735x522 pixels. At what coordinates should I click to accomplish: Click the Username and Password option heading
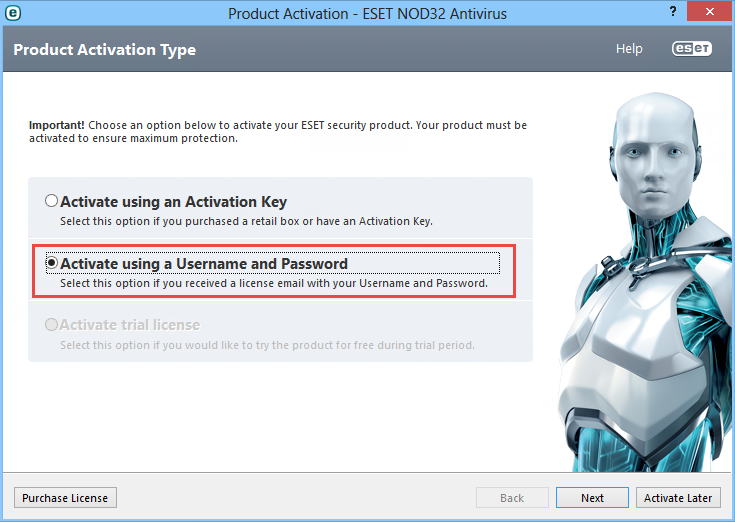click(204, 264)
